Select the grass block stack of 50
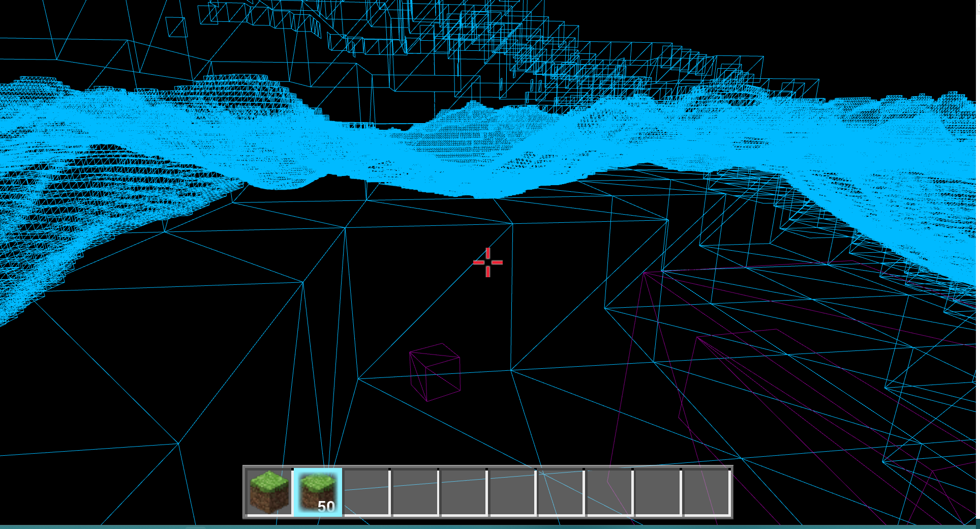The height and width of the screenshot is (529, 980). tap(318, 492)
